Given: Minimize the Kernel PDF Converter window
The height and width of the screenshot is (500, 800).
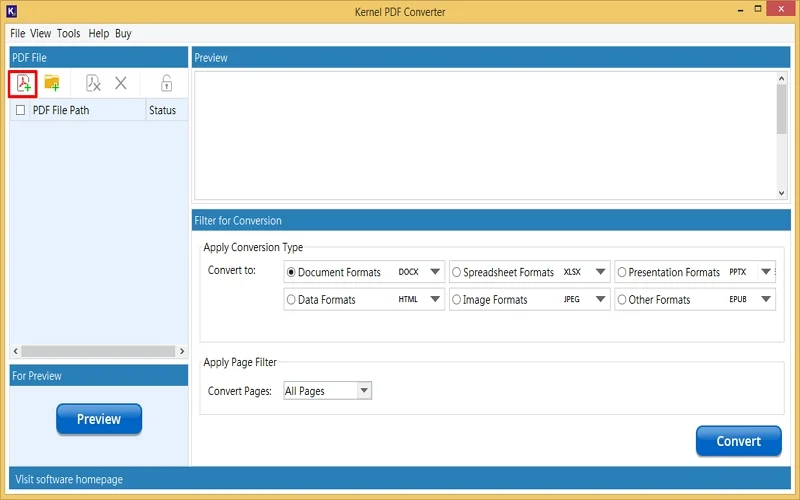Looking at the screenshot, I should point(740,10).
